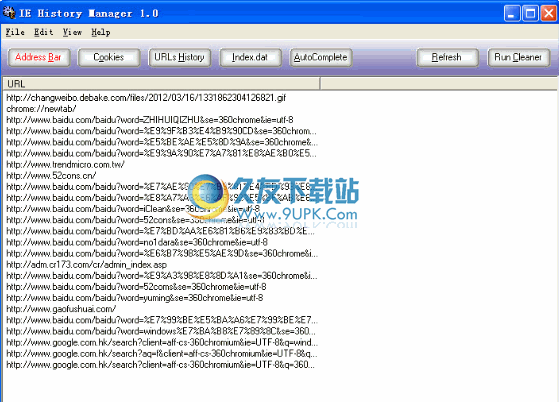Select the chrome://newtab/ row

41,109
